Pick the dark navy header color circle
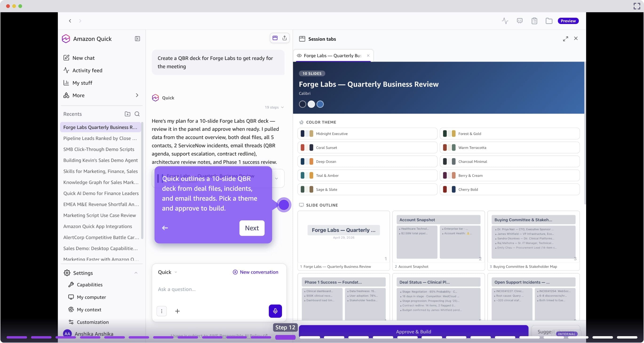The width and height of the screenshot is (644, 343). click(x=302, y=104)
